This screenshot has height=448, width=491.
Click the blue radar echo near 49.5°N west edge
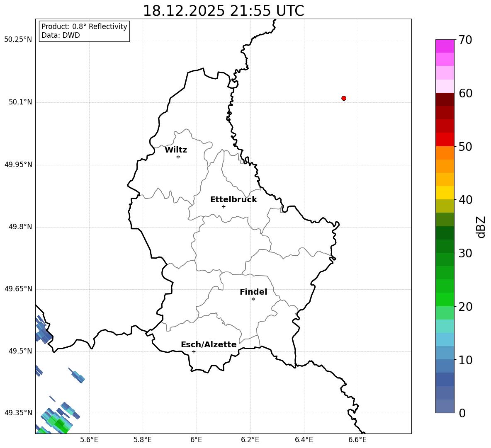point(43,330)
